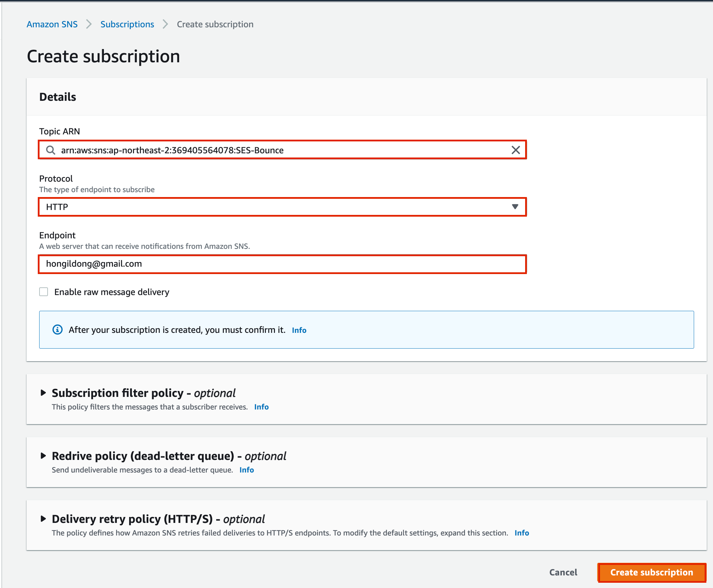Click the Enable raw message delivery label

pos(112,292)
